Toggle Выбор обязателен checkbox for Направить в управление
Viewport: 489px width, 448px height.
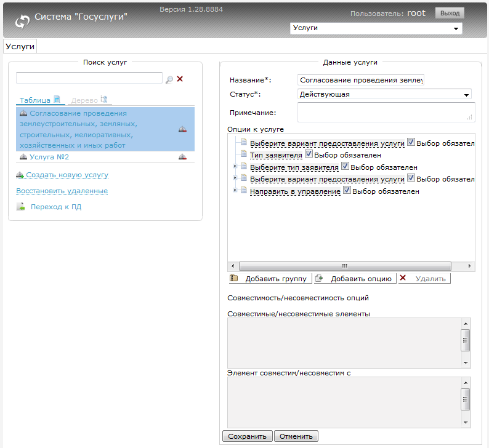pyautogui.click(x=347, y=190)
